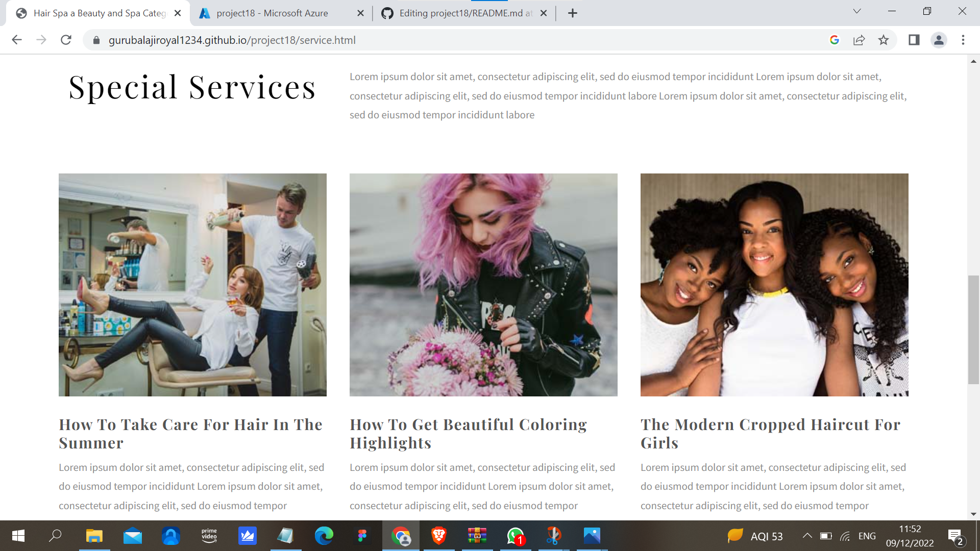980x551 pixels.
Task: Click the share page icon
Action: (859, 40)
